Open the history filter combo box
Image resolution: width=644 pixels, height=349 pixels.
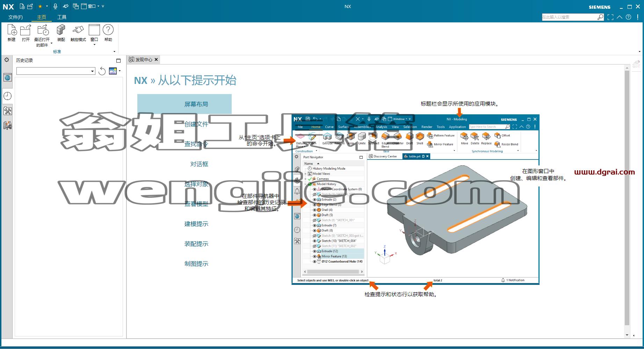pyautogui.click(x=56, y=71)
